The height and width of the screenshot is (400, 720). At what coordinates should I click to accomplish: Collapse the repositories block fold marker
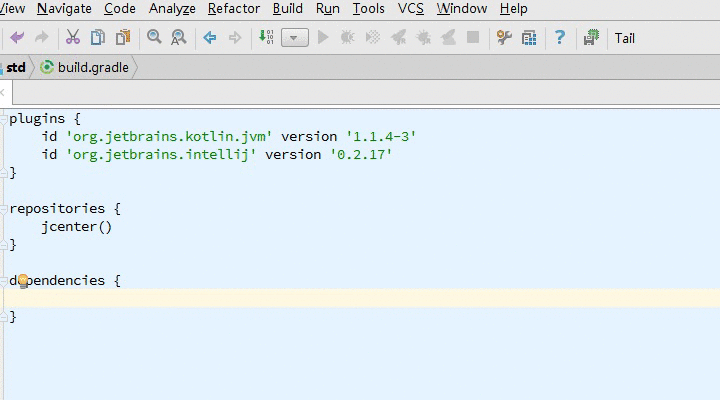(x=3, y=209)
